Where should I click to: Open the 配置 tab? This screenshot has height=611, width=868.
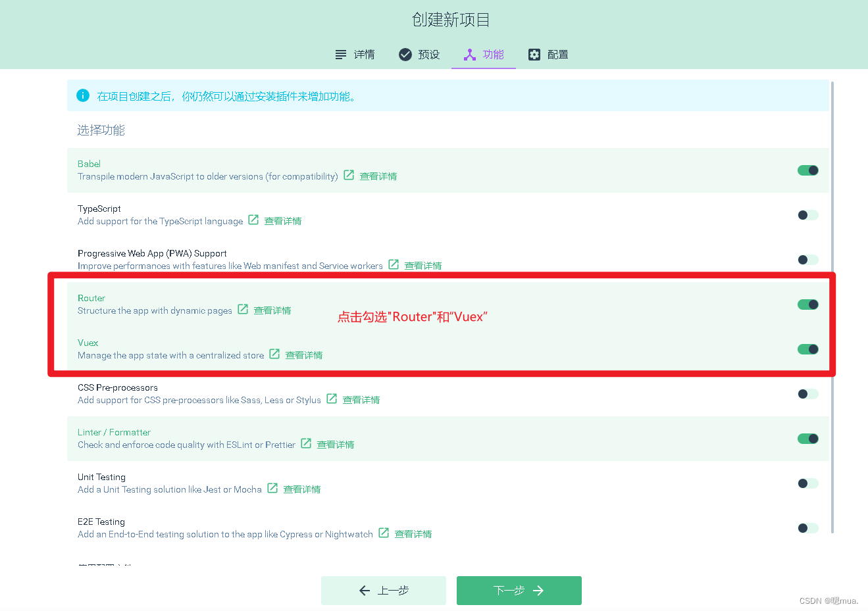(x=548, y=55)
